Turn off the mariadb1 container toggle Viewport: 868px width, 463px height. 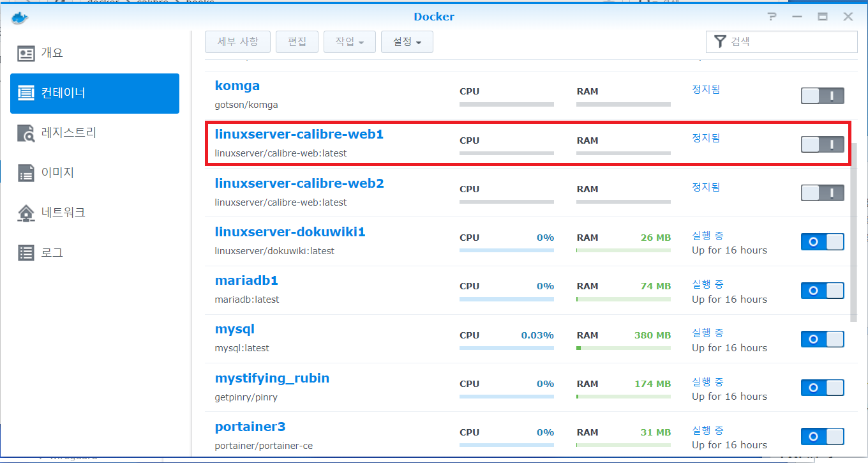823,290
